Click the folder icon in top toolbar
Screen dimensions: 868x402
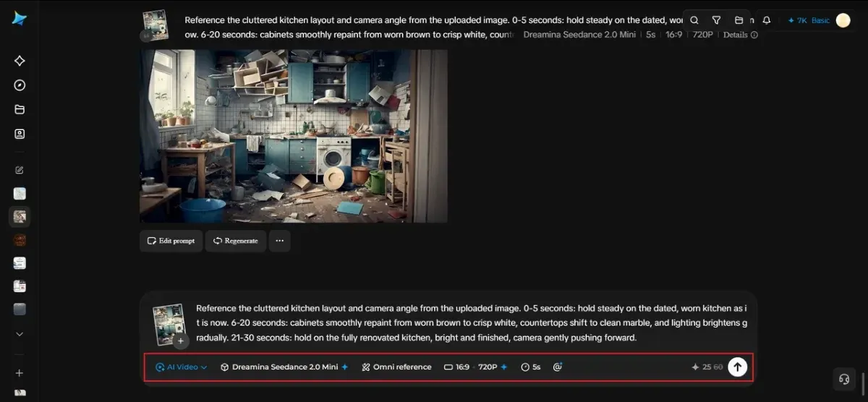point(739,20)
